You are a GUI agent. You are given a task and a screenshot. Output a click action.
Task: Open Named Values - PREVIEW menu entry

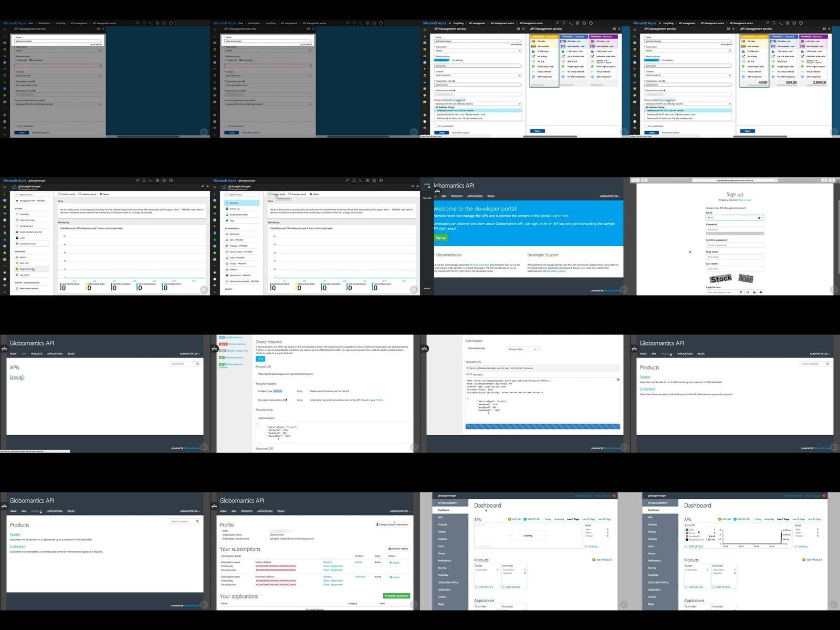click(240, 251)
